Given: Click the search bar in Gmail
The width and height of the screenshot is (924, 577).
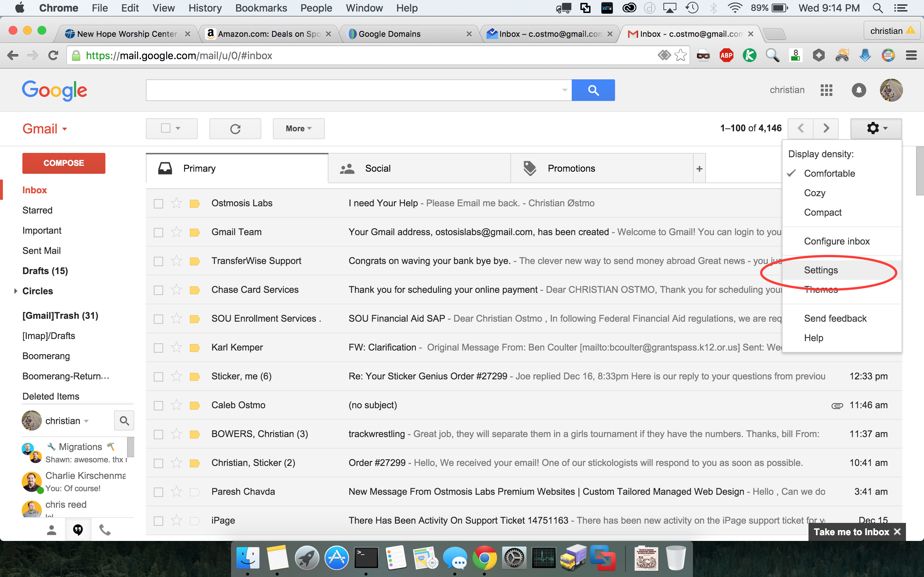Looking at the screenshot, I should (x=357, y=89).
